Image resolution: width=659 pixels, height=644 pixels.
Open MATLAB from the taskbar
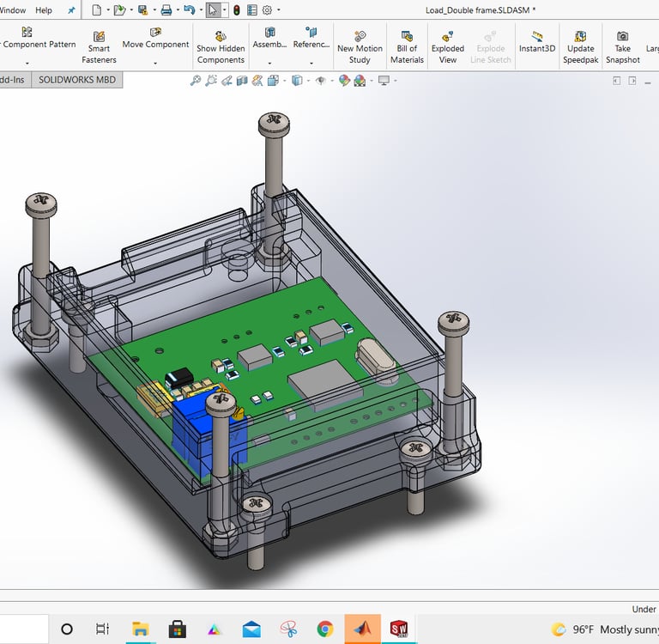click(x=361, y=629)
